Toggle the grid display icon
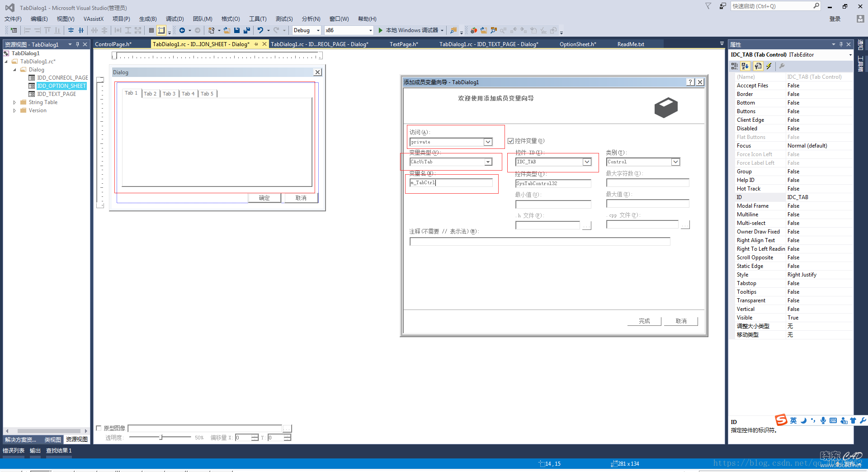 [x=151, y=30]
